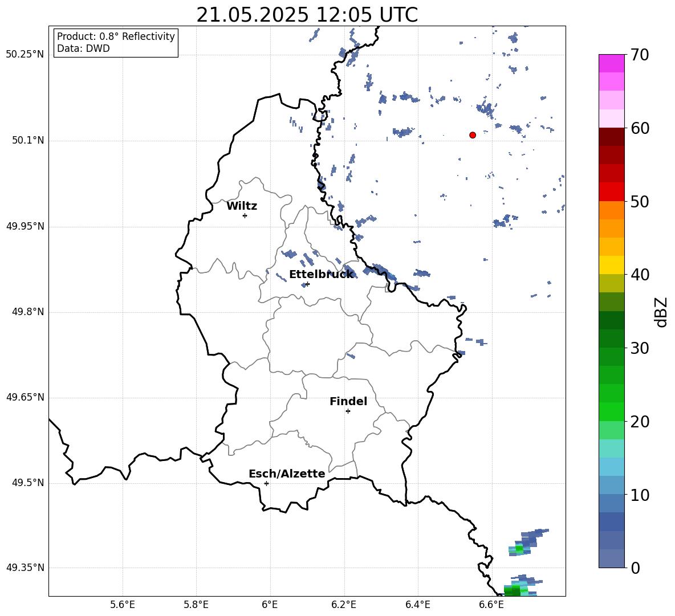Screen dimensions: 675x616
Task: Pick the yellow colorbar segment near 40
Action: (x=611, y=265)
